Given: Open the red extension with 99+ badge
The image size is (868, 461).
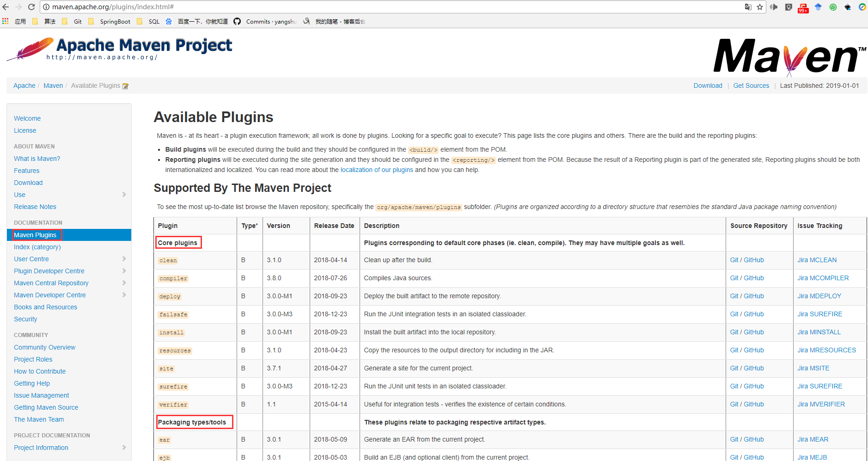Looking at the screenshot, I should click(803, 8).
